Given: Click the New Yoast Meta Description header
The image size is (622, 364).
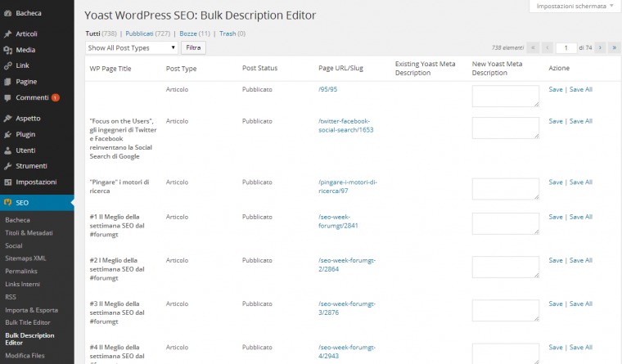Looking at the screenshot, I should point(497,68).
